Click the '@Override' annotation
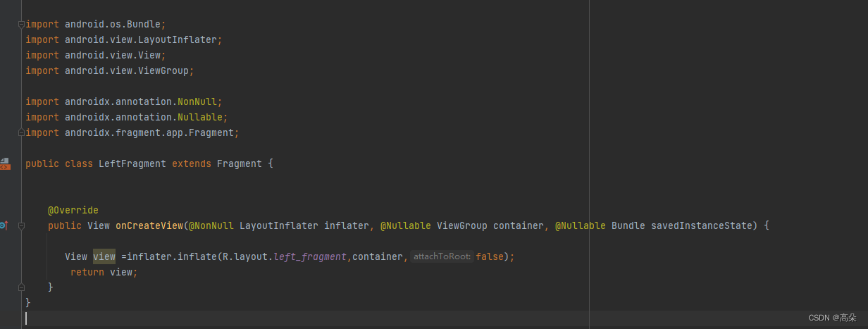868x329 pixels. tap(73, 210)
